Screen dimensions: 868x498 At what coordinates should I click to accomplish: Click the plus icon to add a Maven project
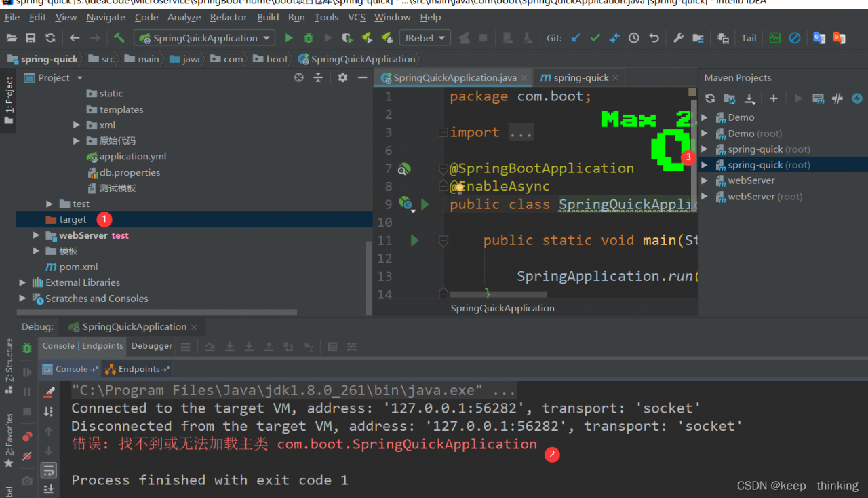pyautogui.click(x=774, y=98)
